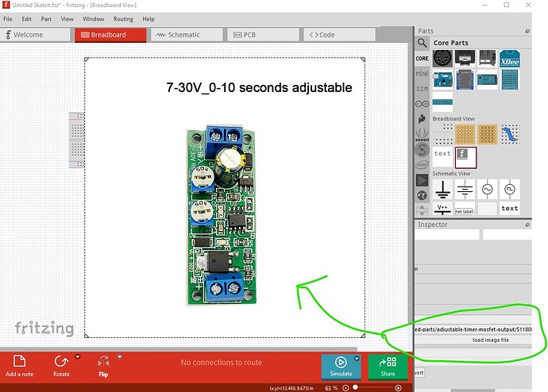The width and height of the screenshot is (548, 392).
Task: Expand the Rotate options arrow
Action: pos(78,357)
